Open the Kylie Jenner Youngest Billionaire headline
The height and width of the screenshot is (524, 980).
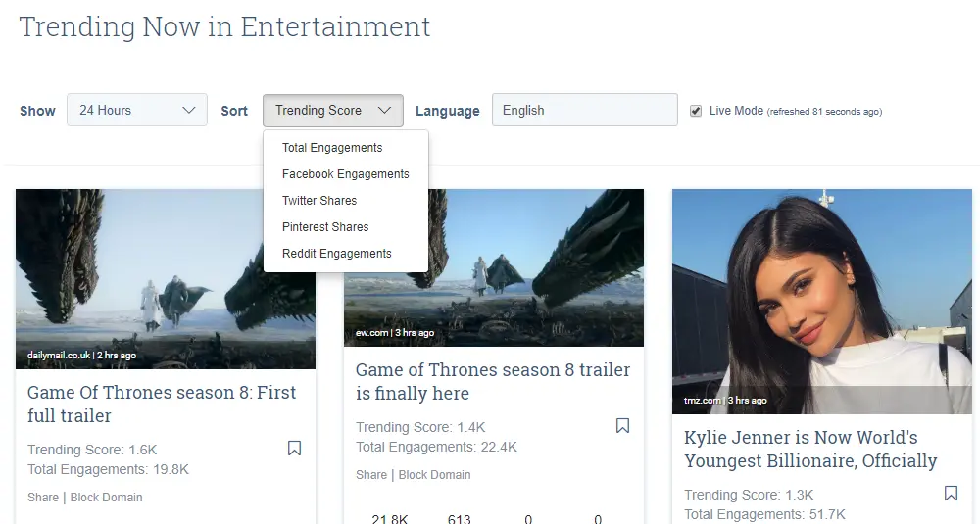click(x=810, y=449)
